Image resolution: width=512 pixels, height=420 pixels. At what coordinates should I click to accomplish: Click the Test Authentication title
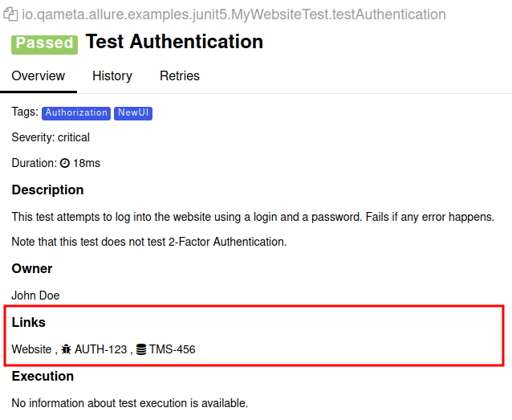coord(174,42)
